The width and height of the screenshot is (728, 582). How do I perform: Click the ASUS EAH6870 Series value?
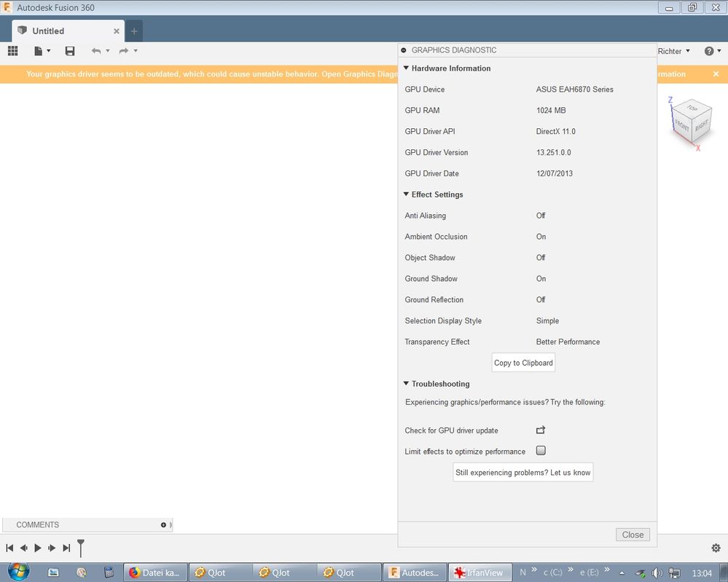click(575, 89)
